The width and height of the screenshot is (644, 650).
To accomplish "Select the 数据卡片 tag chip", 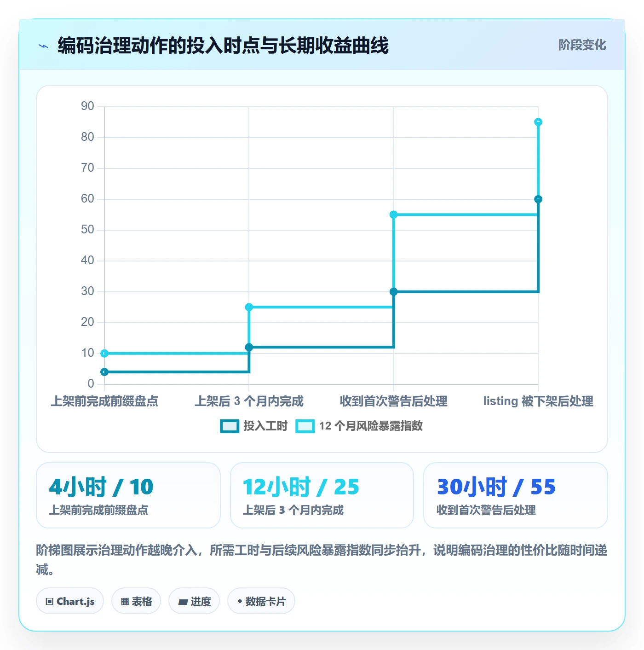I will 261,601.
